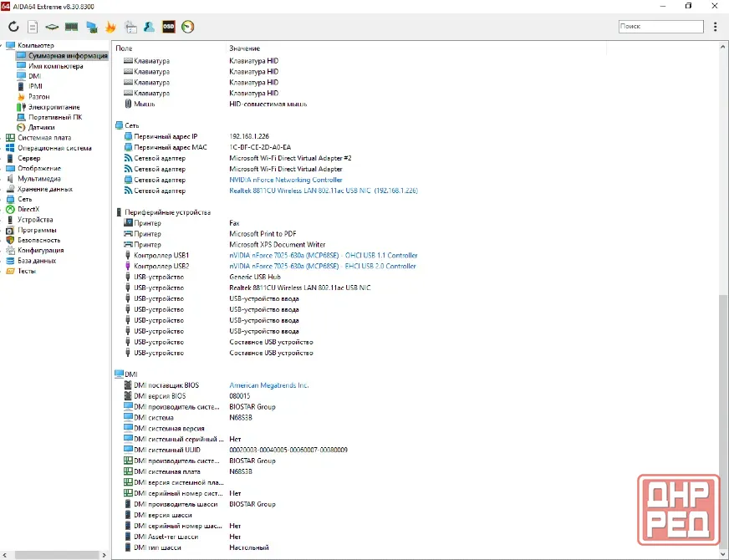Select База данных category in tree
The image size is (729, 560).
tap(37, 261)
